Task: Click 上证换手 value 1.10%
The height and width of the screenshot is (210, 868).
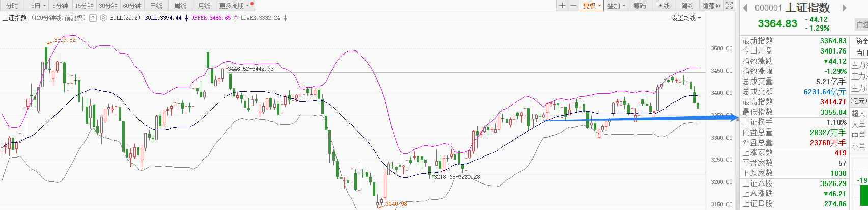Action: (836, 122)
